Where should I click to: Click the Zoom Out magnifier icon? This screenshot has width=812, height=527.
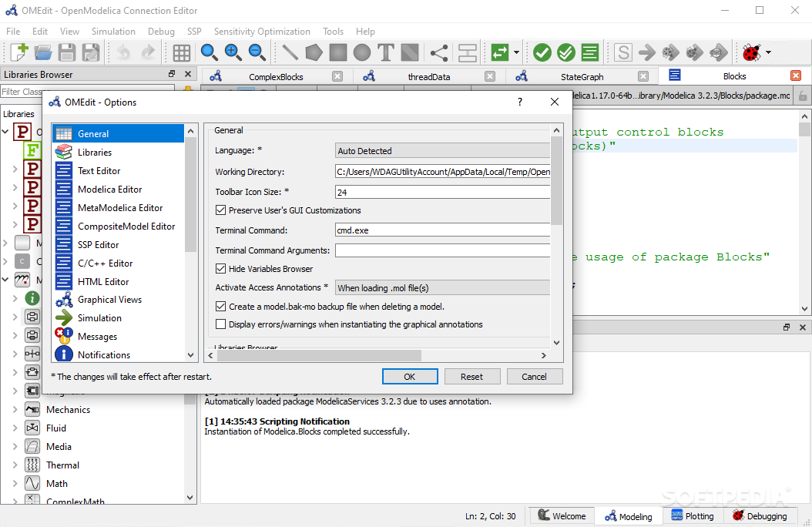257,52
